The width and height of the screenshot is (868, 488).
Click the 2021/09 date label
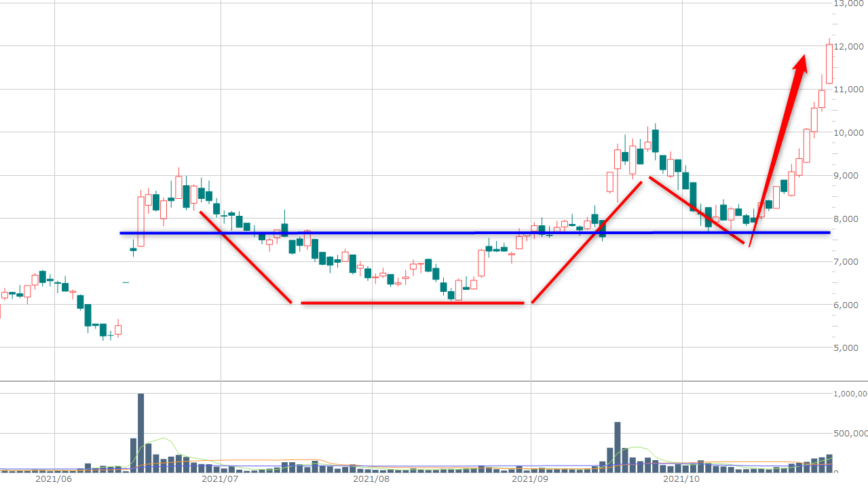(x=529, y=479)
